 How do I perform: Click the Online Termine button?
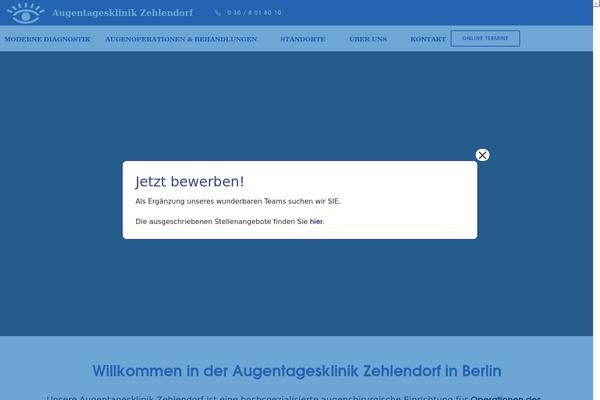click(485, 38)
